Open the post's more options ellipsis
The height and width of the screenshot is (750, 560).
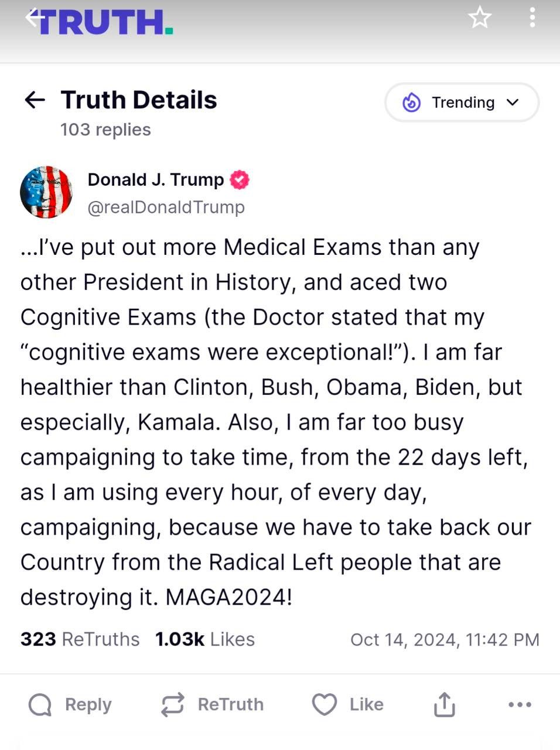click(x=520, y=705)
